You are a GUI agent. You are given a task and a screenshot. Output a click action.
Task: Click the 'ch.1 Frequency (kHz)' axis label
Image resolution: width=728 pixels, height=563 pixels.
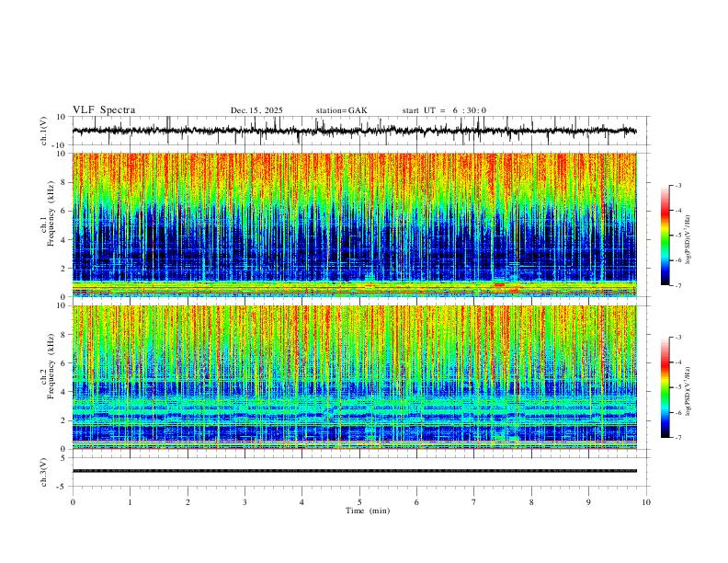47,214
